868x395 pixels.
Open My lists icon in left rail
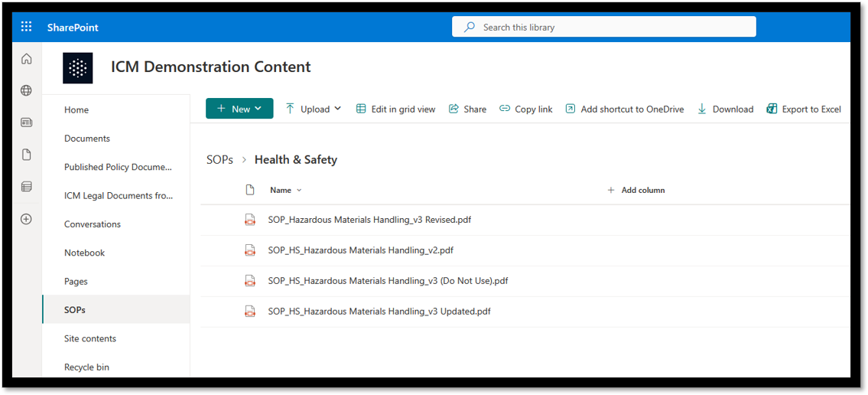[x=27, y=187]
